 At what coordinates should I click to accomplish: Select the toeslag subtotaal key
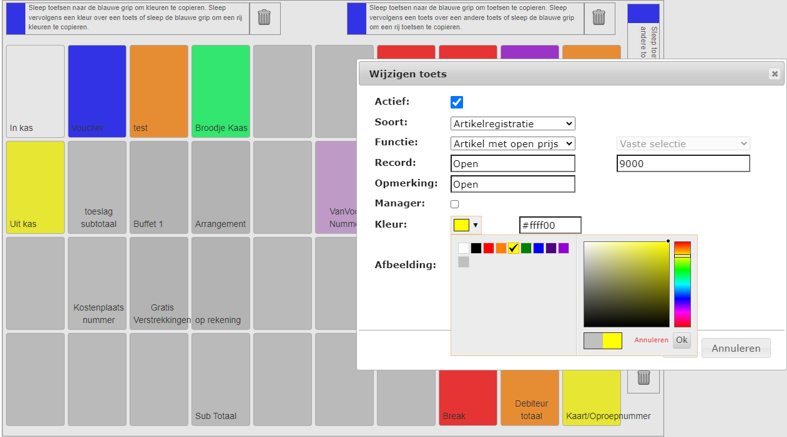(x=97, y=187)
